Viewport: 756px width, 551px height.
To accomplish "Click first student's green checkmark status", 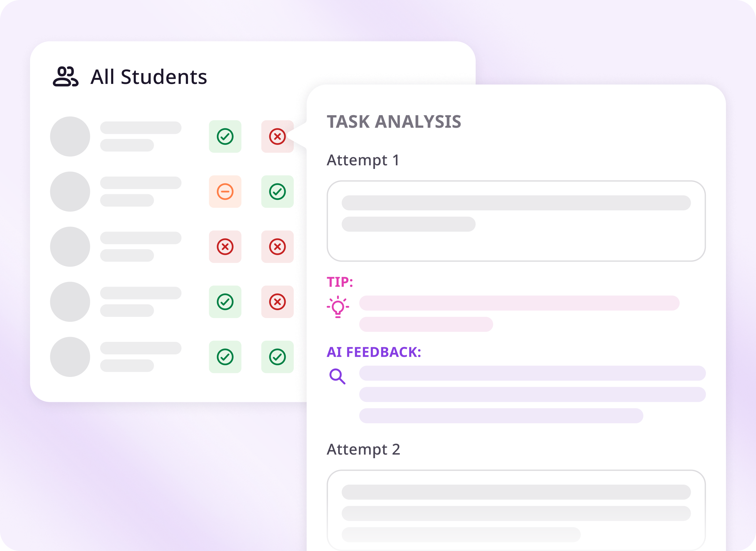I will [x=225, y=136].
